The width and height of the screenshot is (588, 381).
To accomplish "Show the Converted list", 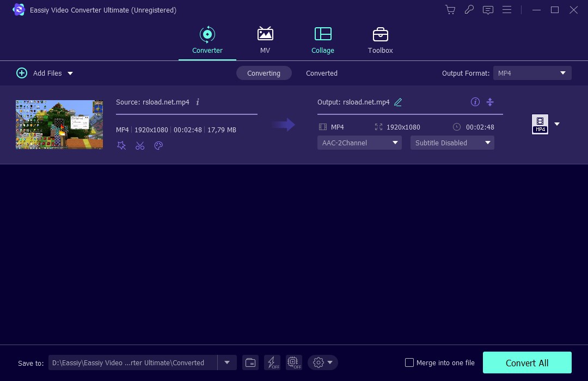I will (322, 73).
